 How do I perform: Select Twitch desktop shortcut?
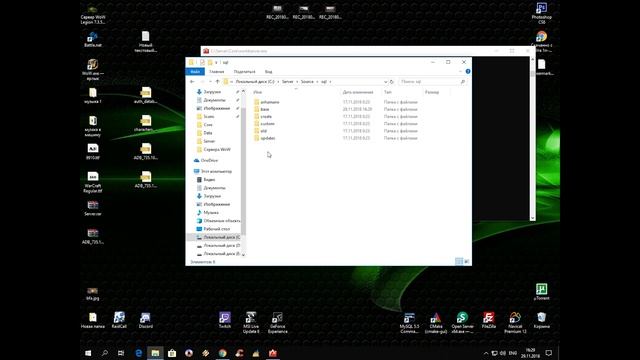tap(225, 320)
